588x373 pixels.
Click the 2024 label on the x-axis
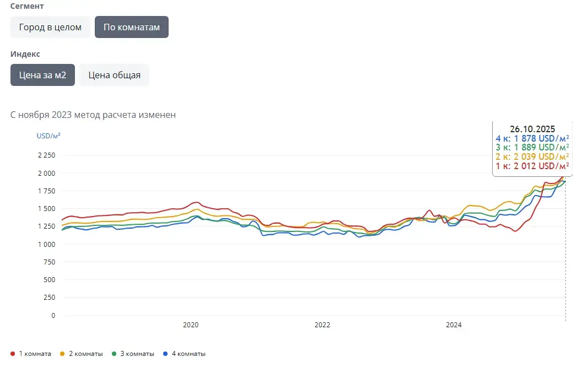[454, 325]
